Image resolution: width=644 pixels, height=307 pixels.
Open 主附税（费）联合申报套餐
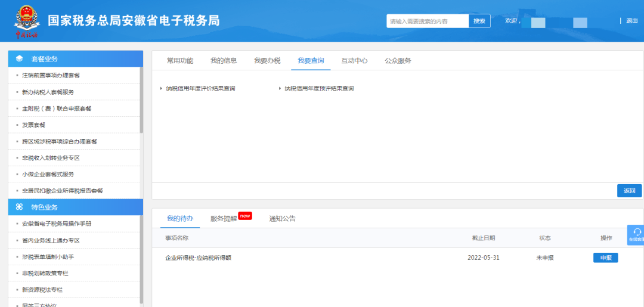point(57,108)
